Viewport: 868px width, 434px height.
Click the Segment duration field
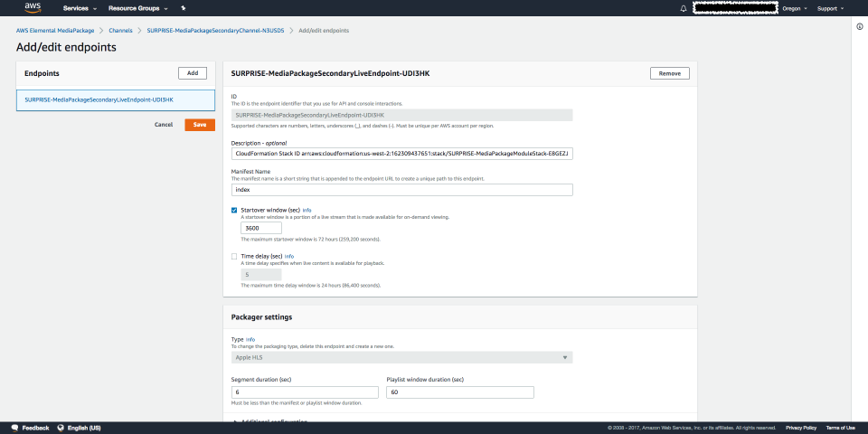305,392
